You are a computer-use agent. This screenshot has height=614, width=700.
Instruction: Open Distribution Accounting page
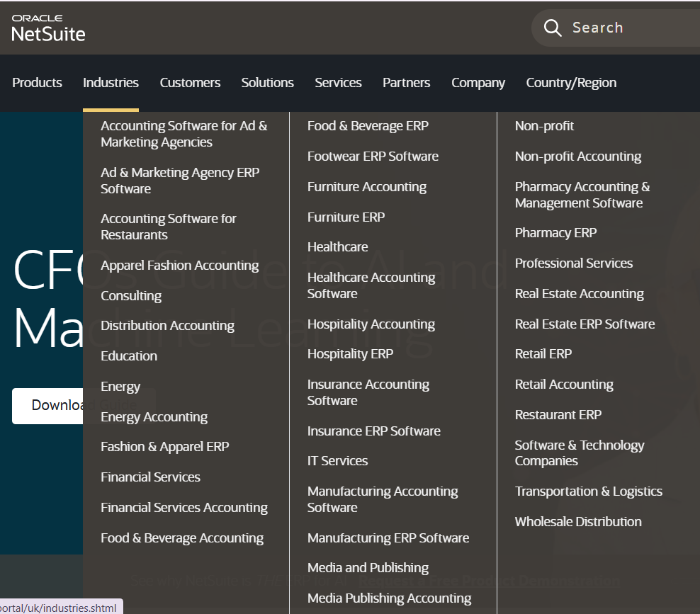[167, 326]
